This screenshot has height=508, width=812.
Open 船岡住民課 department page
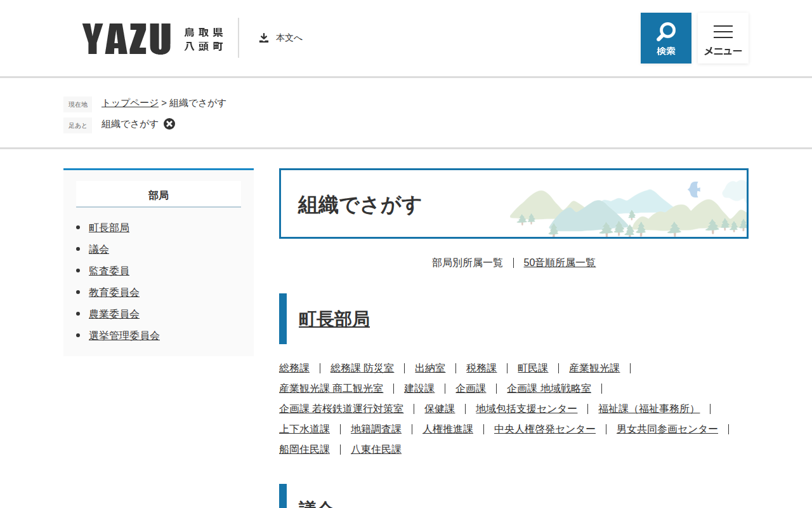click(x=304, y=449)
